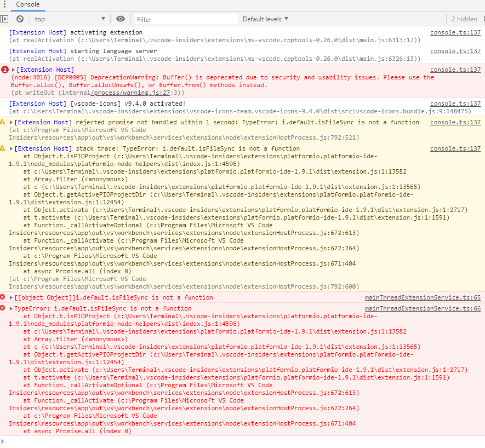Screen dimensions: 485x448
Task: Open console.ts:137 link for starting language server
Action: tap(455, 51)
